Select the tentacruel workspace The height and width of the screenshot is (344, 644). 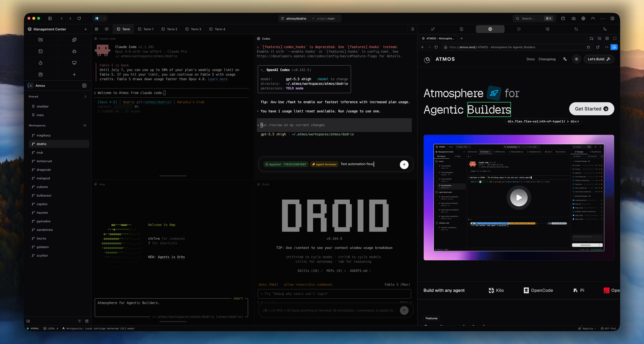coord(59,161)
